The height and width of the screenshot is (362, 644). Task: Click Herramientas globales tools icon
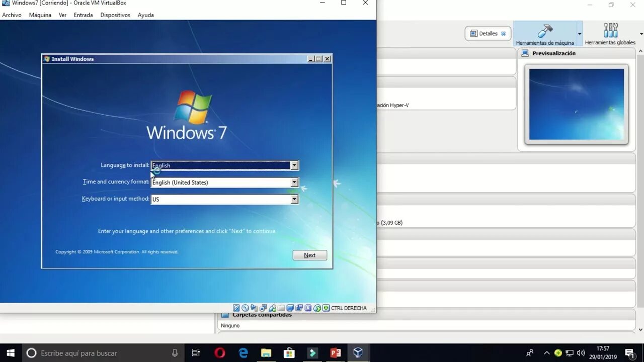(610, 31)
